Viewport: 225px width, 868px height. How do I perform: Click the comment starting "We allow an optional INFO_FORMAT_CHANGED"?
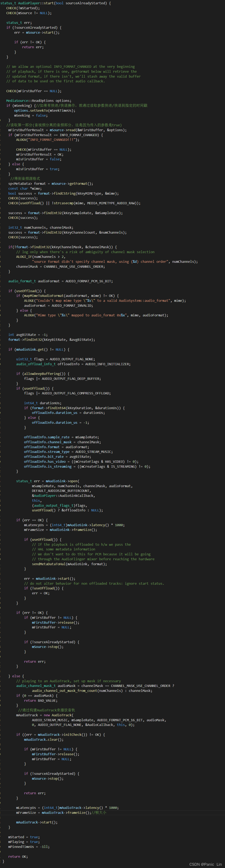point(70,67)
